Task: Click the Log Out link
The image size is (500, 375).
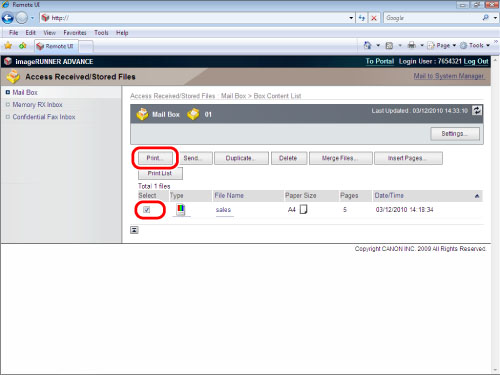Action: 476,61
